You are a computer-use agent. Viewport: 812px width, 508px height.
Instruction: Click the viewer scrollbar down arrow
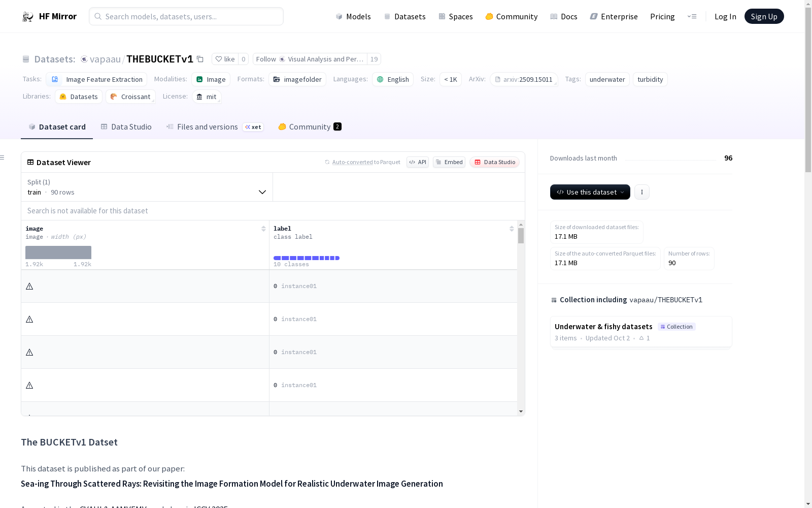(x=521, y=411)
